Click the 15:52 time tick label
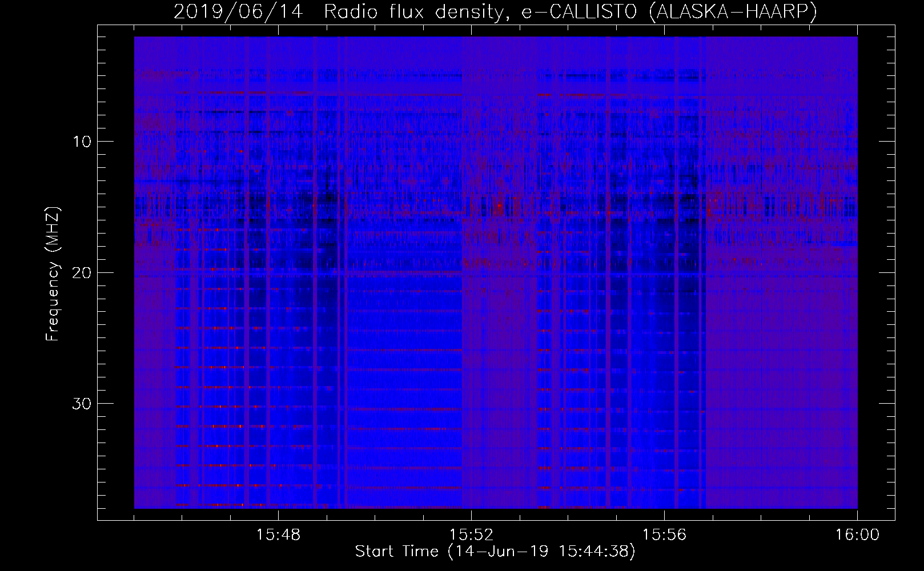The image size is (924, 571). tap(471, 535)
